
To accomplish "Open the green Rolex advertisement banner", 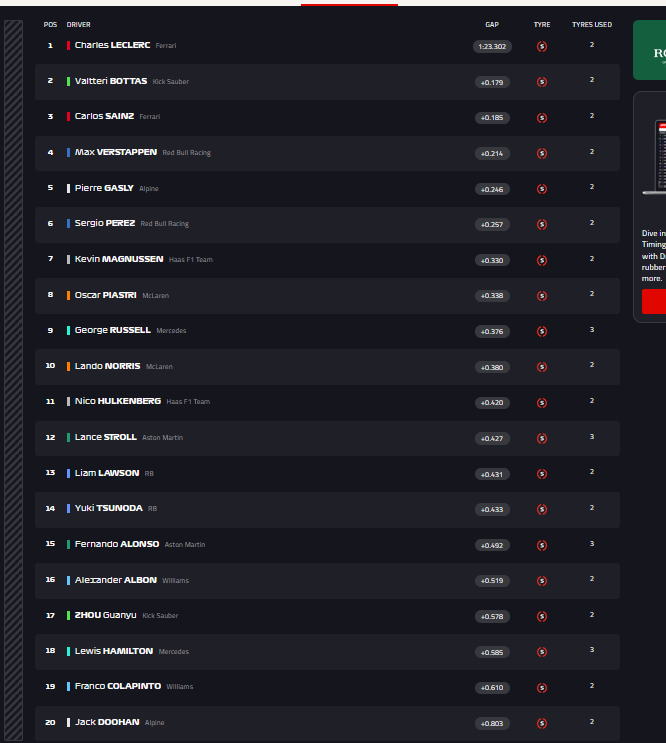I will (x=650, y=50).
